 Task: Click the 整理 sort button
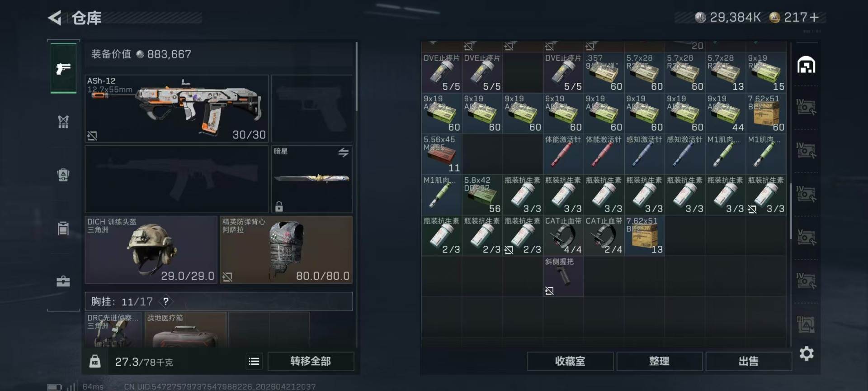click(659, 361)
